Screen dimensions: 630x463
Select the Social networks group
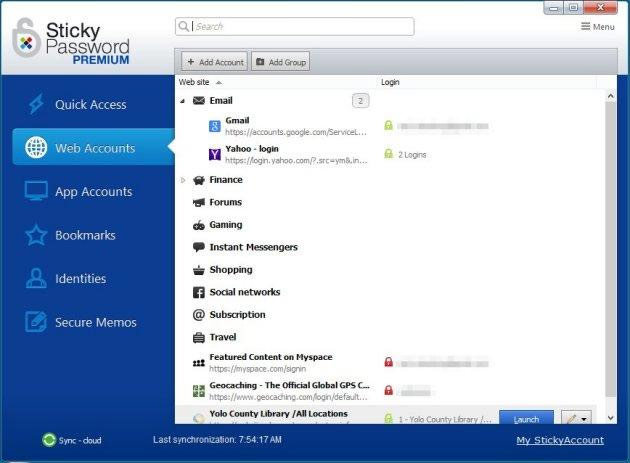tap(245, 292)
